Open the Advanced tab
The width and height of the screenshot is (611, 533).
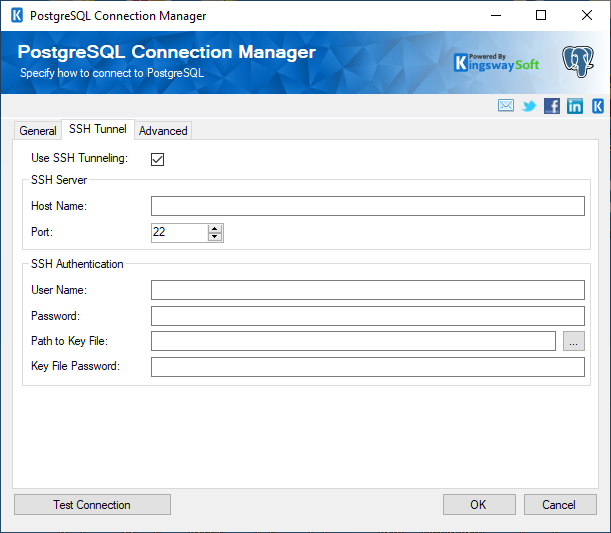[x=163, y=131]
